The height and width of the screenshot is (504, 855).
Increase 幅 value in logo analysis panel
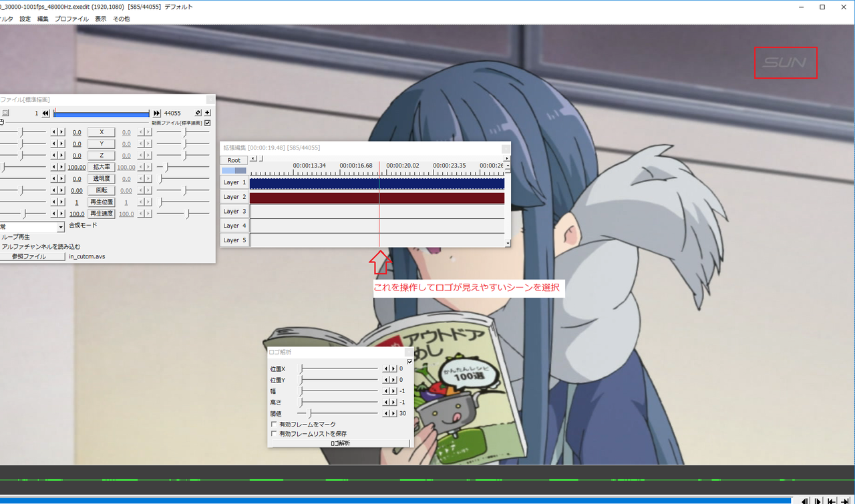[x=393, y=391]
